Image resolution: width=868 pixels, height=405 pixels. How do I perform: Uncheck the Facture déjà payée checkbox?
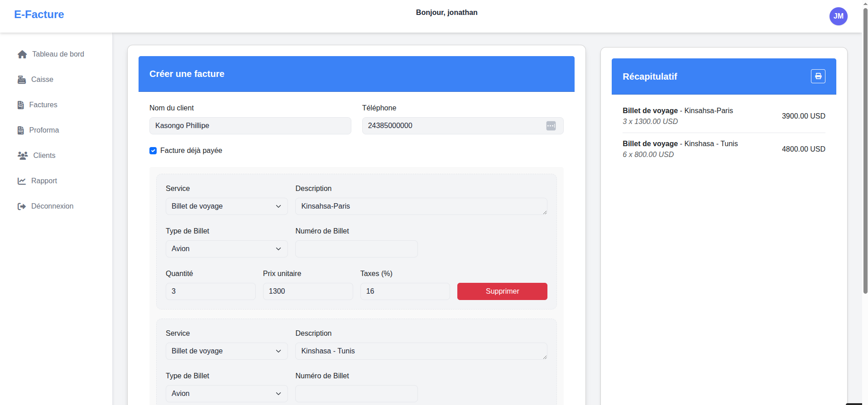point(153,151)
